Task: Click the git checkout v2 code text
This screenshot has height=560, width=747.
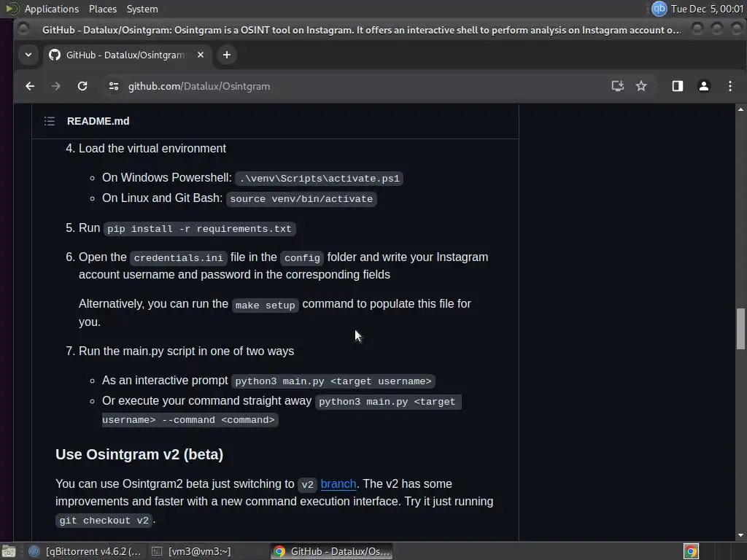Action: (x=104, y=520)
